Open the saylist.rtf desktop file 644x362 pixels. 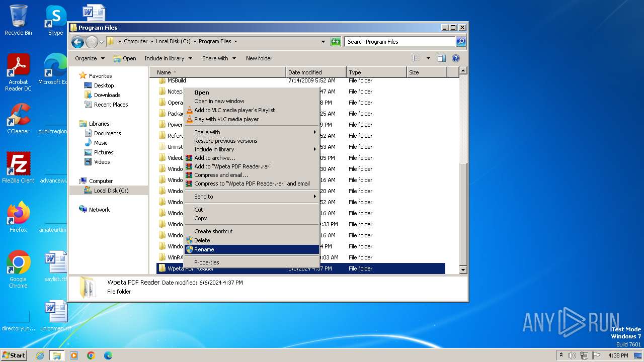point(55,266)
